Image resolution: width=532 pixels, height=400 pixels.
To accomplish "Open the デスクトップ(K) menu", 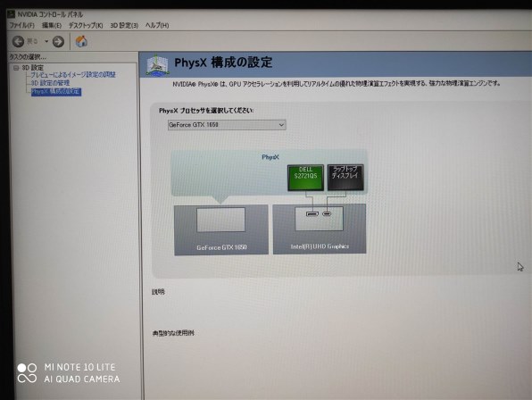I will tap(86, 25).
